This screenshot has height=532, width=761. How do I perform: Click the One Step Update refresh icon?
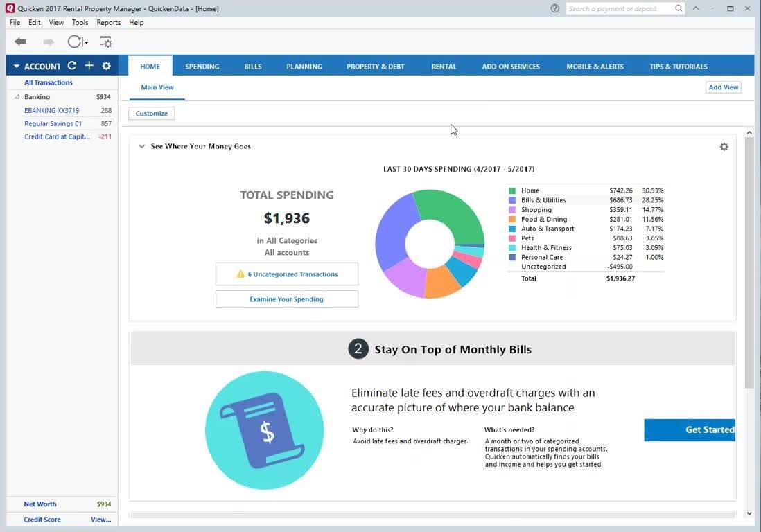pos(74,42)
